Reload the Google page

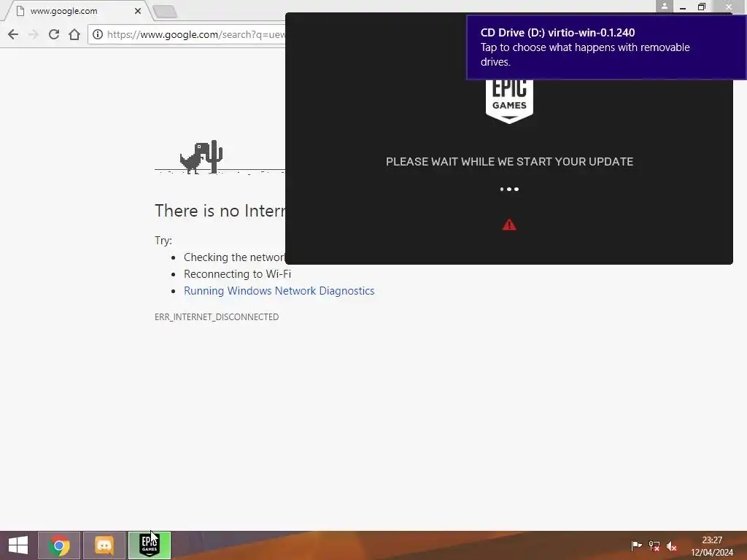pyautogui.click(x=54, y=34)
